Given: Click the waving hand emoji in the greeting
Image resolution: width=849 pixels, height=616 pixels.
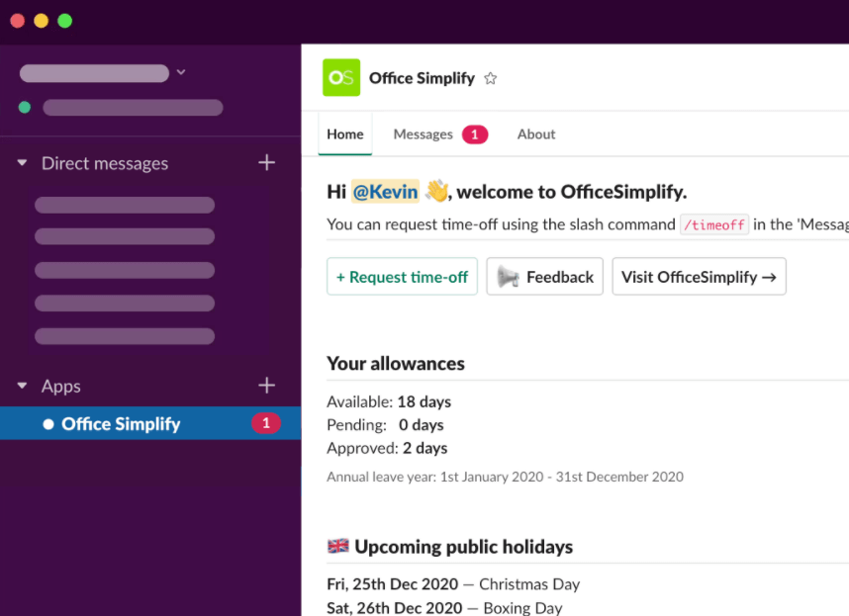Looking at the screenshot, I should click(x=436, y=191).
